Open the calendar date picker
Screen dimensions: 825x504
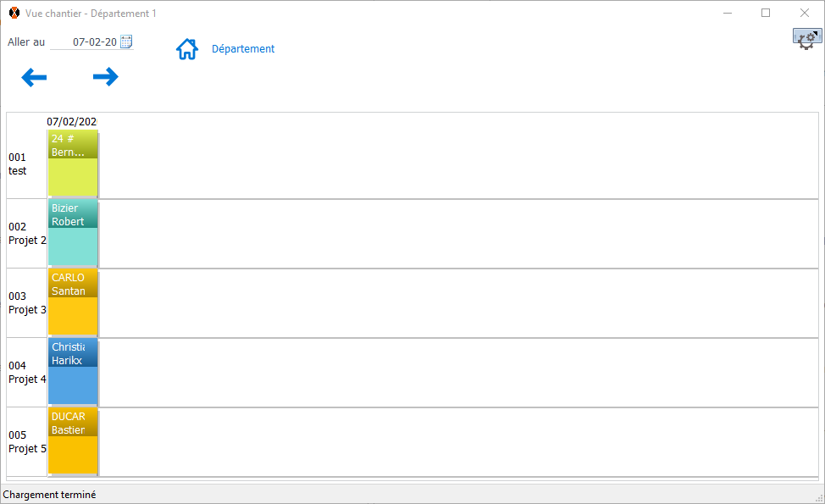pyautogui.click(x=127, y=42)
